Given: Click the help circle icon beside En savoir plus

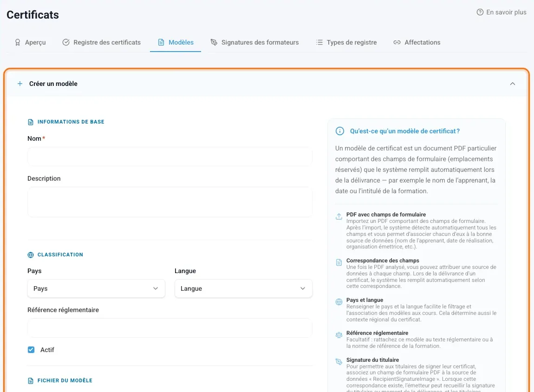Looking at the screenshot, I should coord(480,12).
